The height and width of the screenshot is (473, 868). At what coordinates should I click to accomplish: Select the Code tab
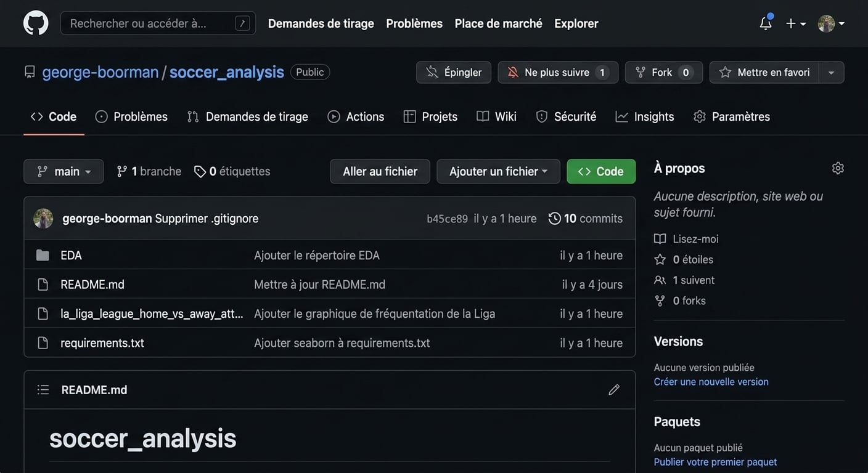(x=54, y=116)
